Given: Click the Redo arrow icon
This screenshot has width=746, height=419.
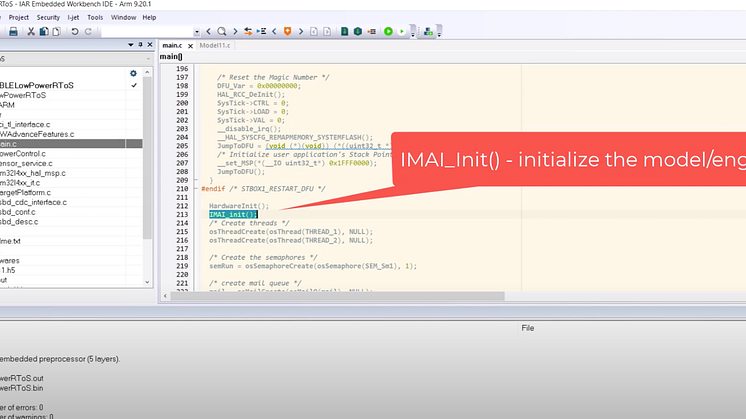Looking at the screenshot, I should click(89, 31).
